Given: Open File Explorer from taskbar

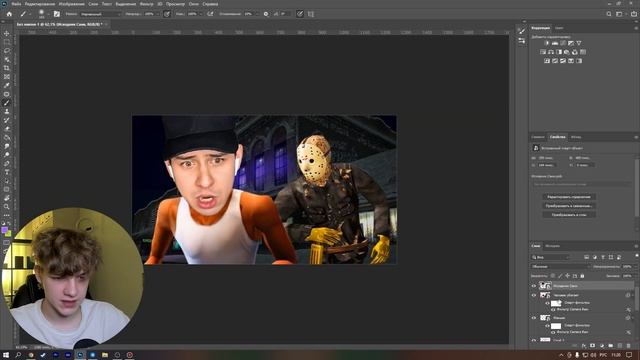Looking at the screenshot, I should click(105, 355).
